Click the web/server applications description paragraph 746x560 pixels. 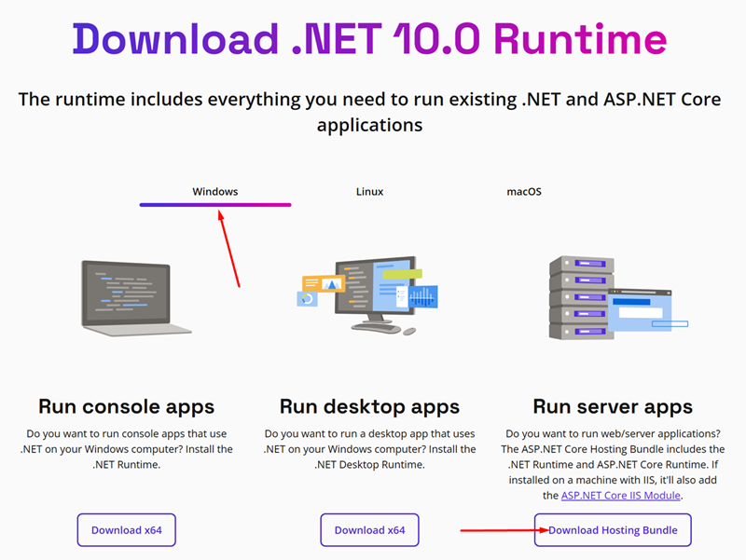[613, 464]
